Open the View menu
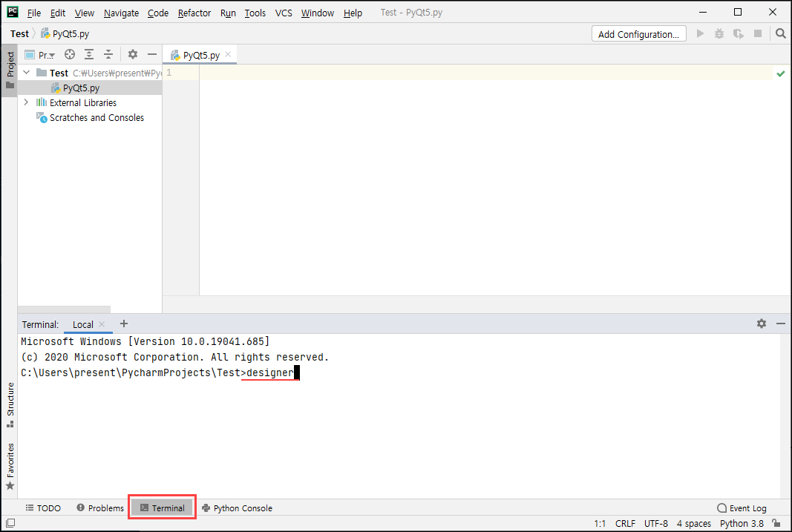The image size is (792, 532). [x=85, y=13]
